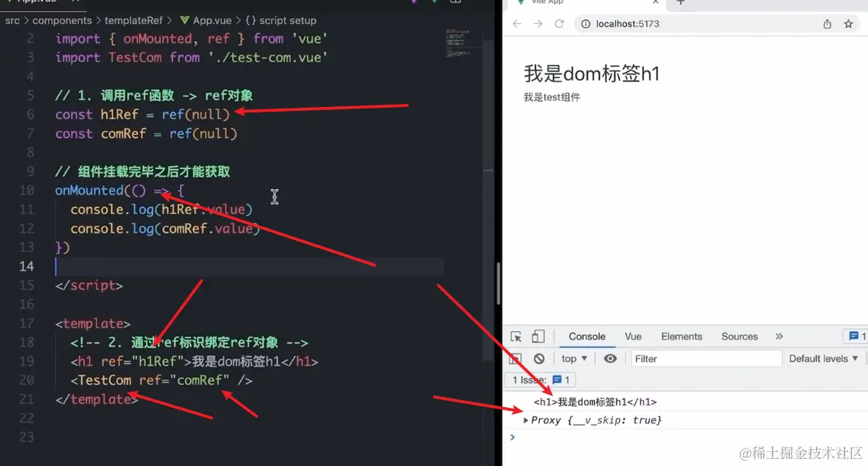Open the Console tab in DevTools
This screenshot has height=466, width=868.
[x=586, y=337]
